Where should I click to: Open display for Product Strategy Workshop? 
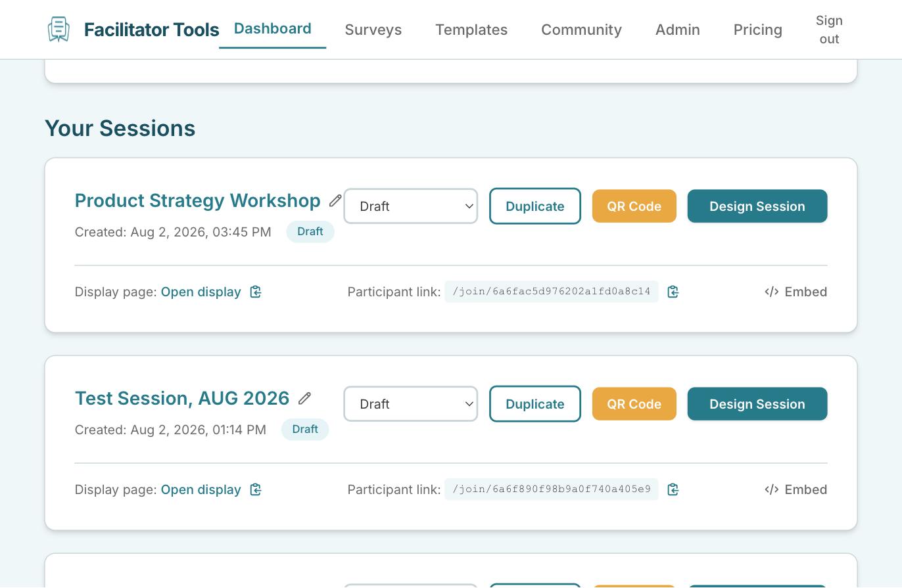[x=201, y=292]
